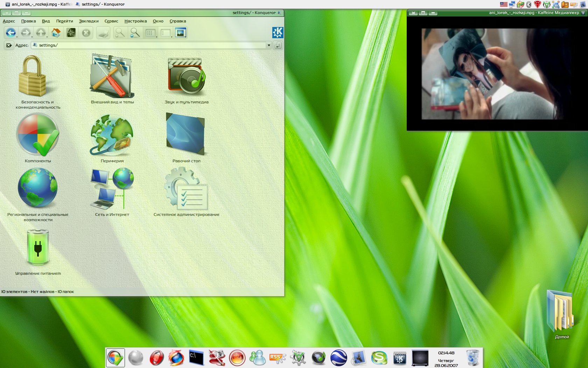Go up one level with Up arrow

click(x=41, y=33)
